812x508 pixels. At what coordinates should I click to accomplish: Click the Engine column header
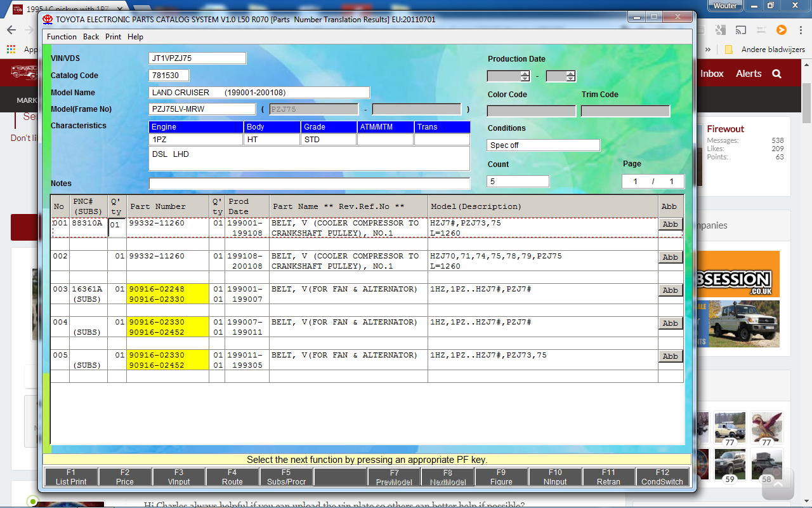click(x=196, y=127)
